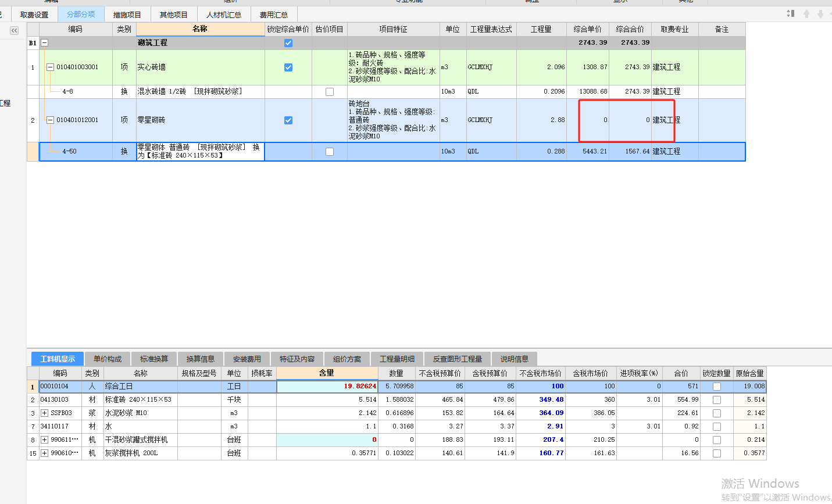The height and width of the screenshot is (504, 832).
Task: Select the 说明信息 bottom tab
Action: coord(515,359)
